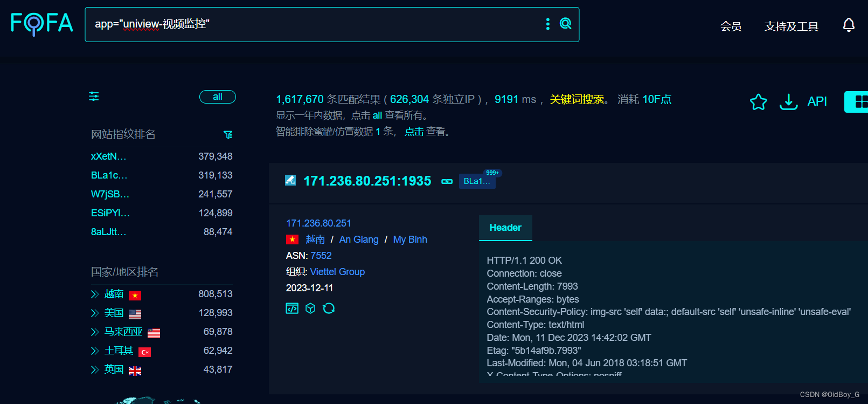Click the chain link icon beside host
Screen dimensions: 868x404
(x=447, y=182)
